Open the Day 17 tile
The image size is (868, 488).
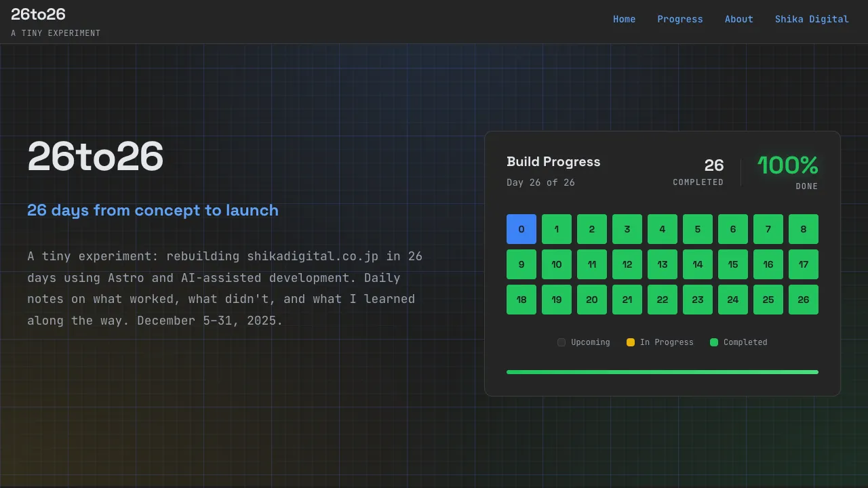[804, 264]
